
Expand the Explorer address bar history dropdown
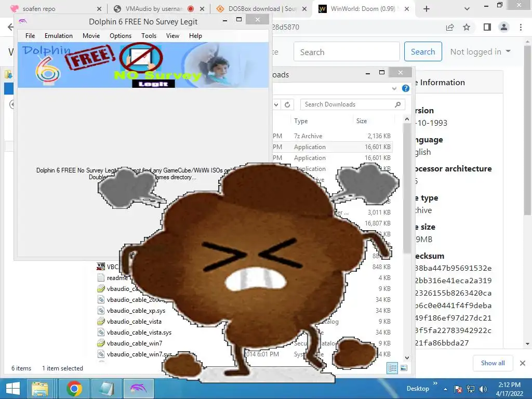(276, 104)
